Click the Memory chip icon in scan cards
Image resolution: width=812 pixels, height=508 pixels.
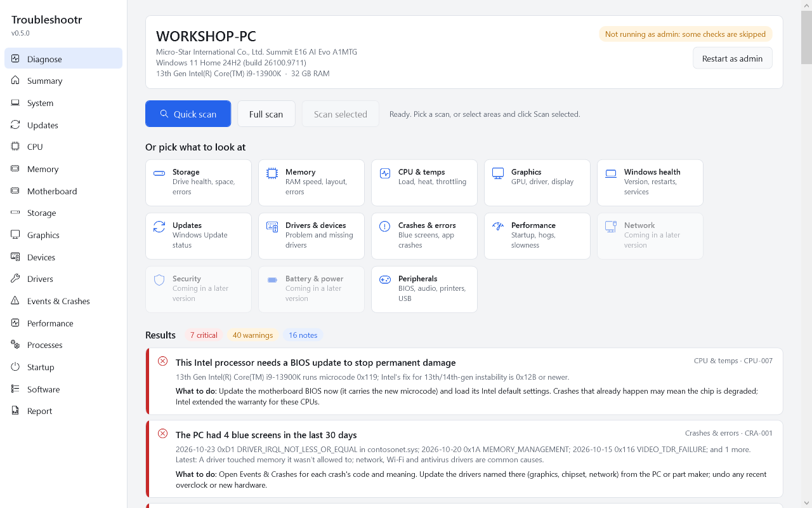click(272, 173)
